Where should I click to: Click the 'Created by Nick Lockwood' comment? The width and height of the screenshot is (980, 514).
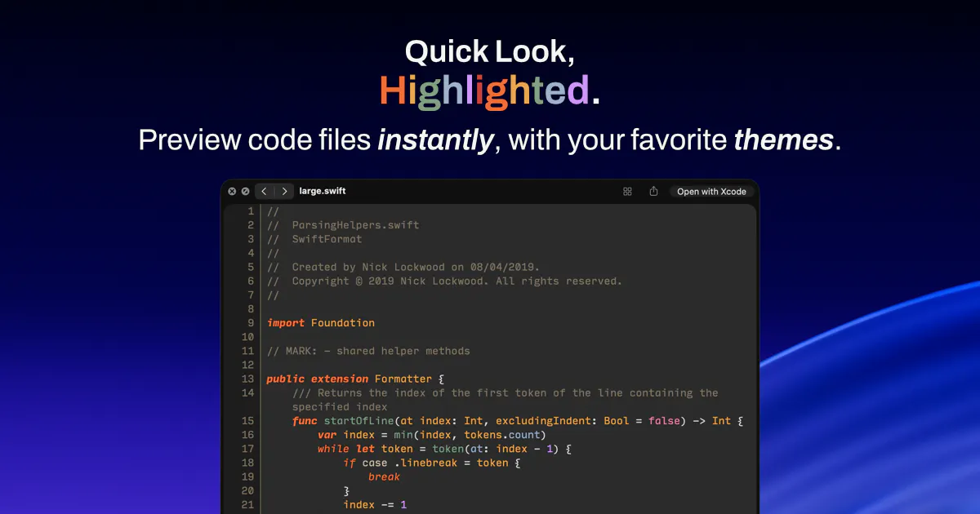tap(403, 267)
